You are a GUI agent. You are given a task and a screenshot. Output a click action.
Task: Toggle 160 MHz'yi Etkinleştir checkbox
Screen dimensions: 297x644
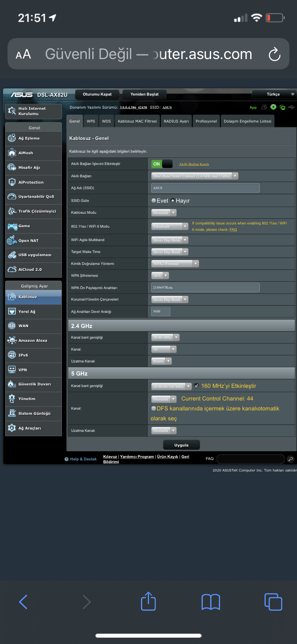[196, 386]
